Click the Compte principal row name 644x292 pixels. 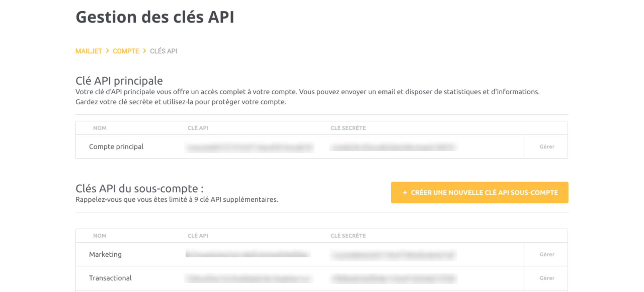coord(116,147)
